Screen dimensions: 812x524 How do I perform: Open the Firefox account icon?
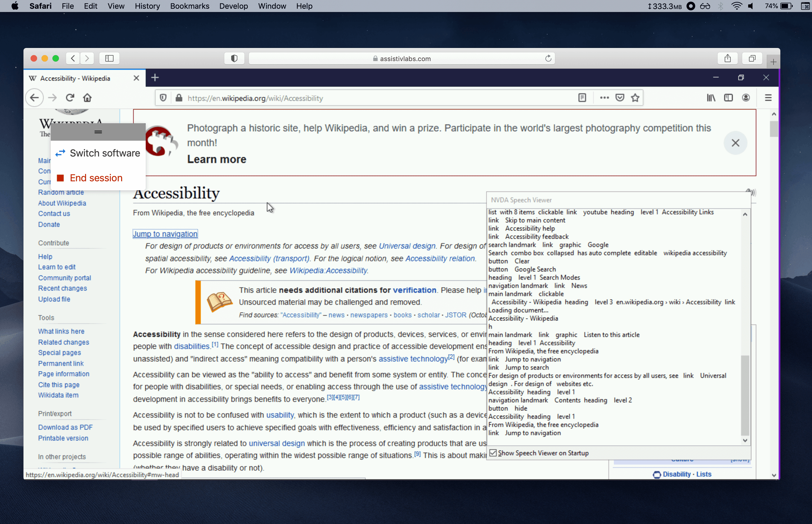pyautogui.click(x=746, y=98)
